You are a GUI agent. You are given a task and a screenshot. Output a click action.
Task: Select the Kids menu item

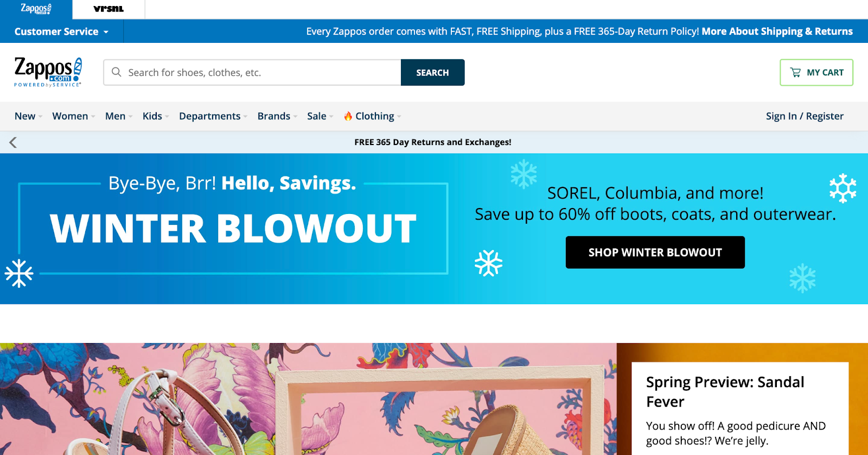click(152, 116)
